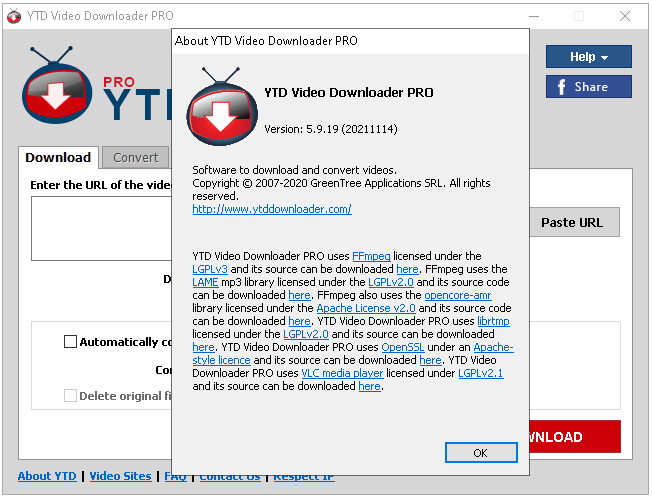The image size is (652, 498).
Task: Close the YTD Video Downloader PRO window
Action: (x=625, y=16)
